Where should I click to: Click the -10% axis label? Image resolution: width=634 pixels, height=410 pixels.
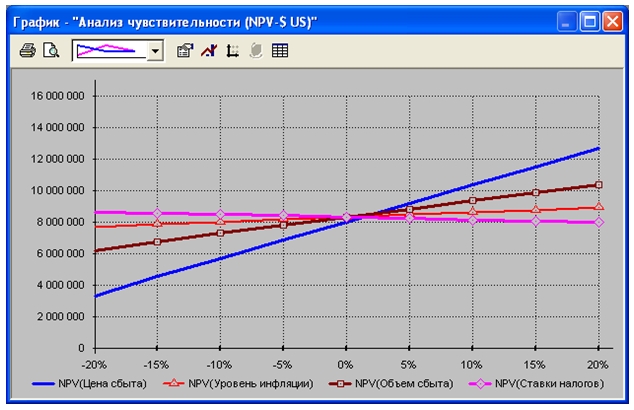point(220,365)
